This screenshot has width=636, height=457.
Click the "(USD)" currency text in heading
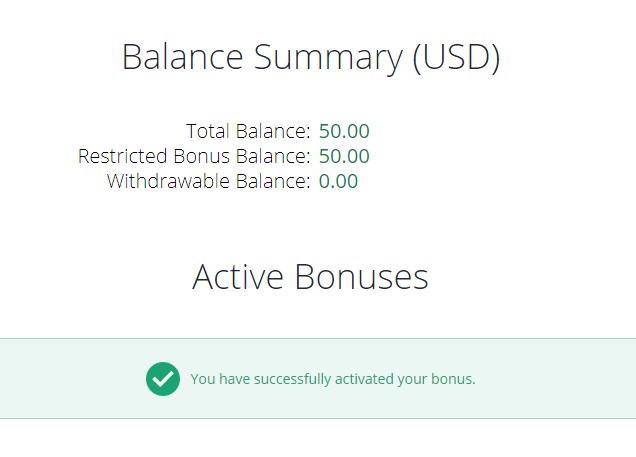click(456, 57)
